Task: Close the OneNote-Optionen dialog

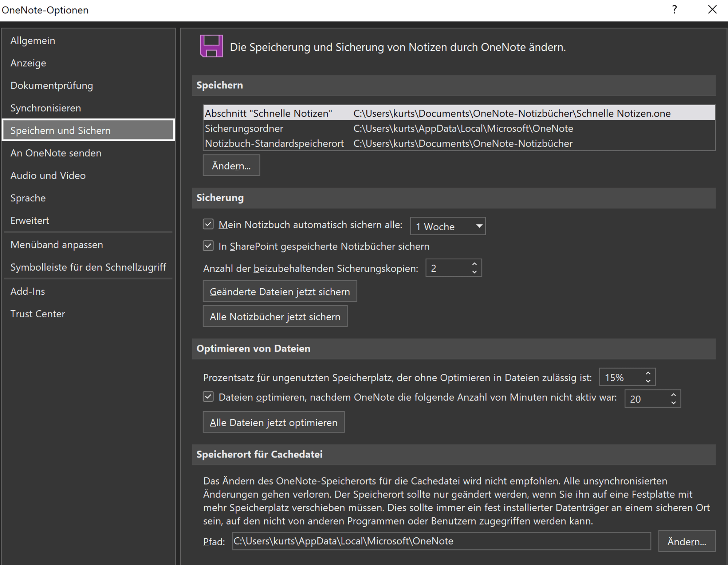Action: [712, 10]
